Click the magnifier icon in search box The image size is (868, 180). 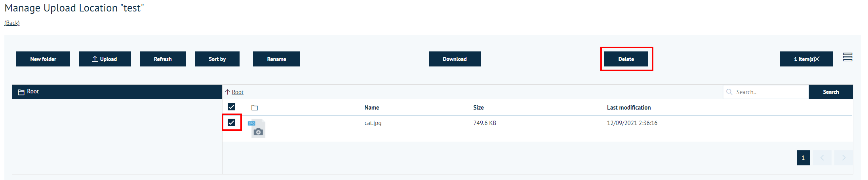(729, 92)
